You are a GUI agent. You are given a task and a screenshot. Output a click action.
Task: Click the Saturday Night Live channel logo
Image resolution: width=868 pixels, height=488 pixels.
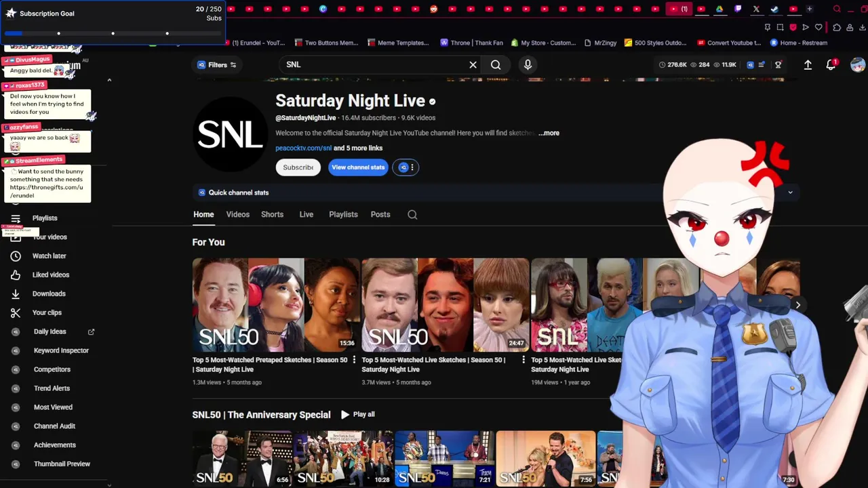(231, 134)
